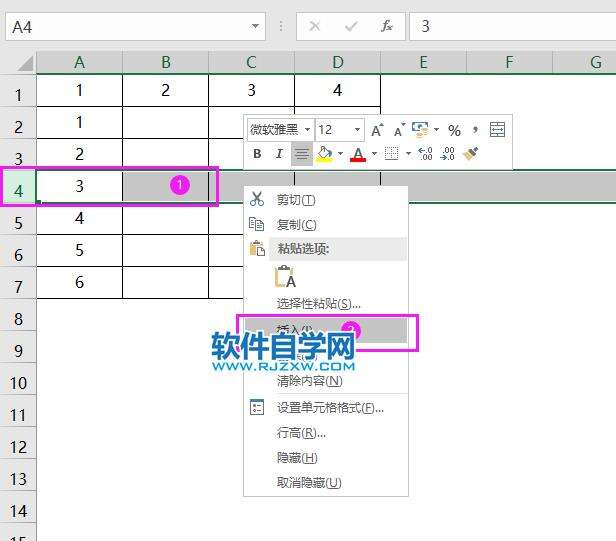Screen dimensions: 616x541
Task: Apply borders icon in mini toolbar
Action: coord(391,154)
